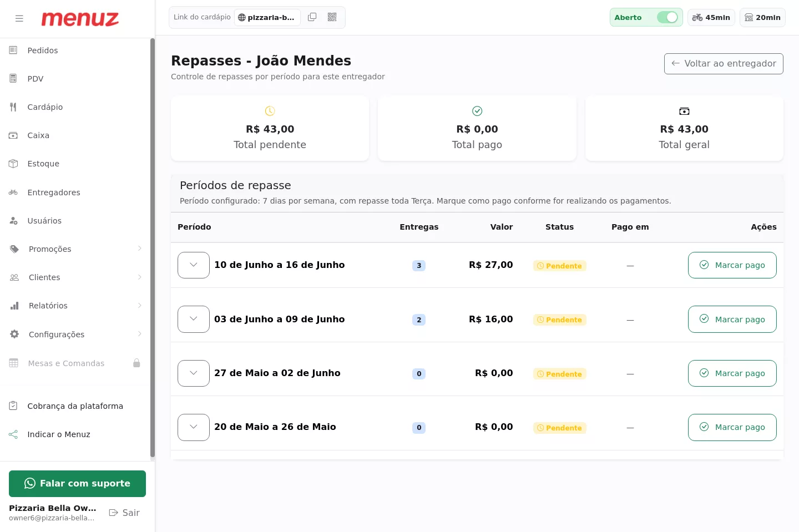Expand the 27 de Maio a 02 de Junho row

pos(194,373)
